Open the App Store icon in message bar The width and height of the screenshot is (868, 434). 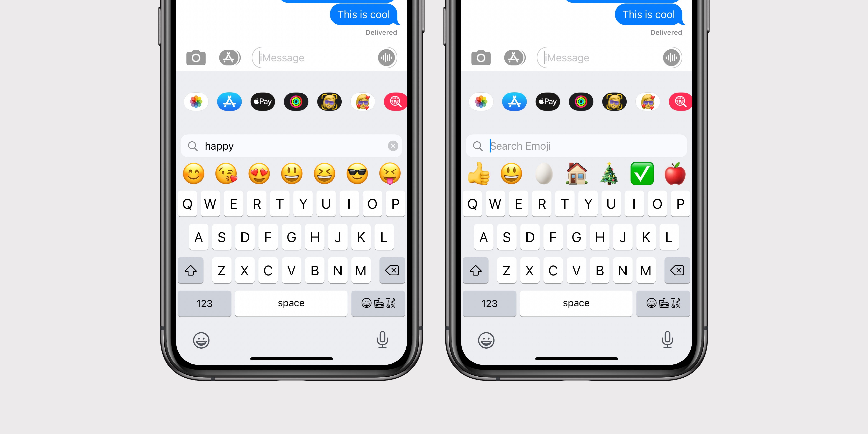[230, 58]
